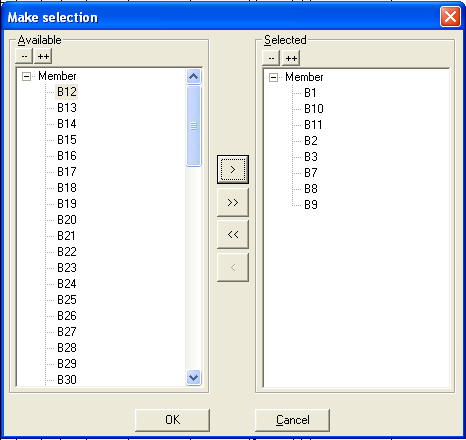Click the disabled single left arrow button
The width and height of the screenshot is (466, 440).
click(x=233, y=267)
